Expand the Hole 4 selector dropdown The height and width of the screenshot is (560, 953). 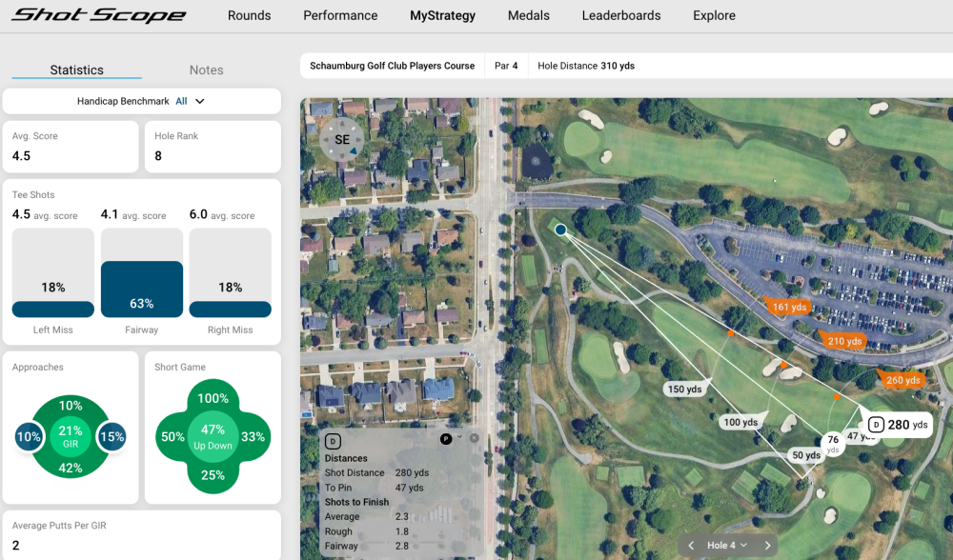[727, 546]
